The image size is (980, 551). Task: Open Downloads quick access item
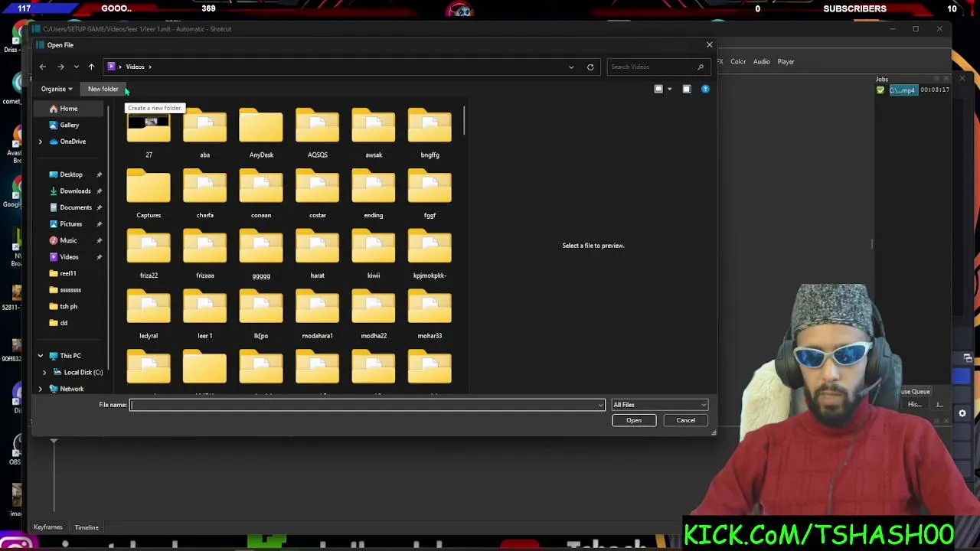pos(75,191)
